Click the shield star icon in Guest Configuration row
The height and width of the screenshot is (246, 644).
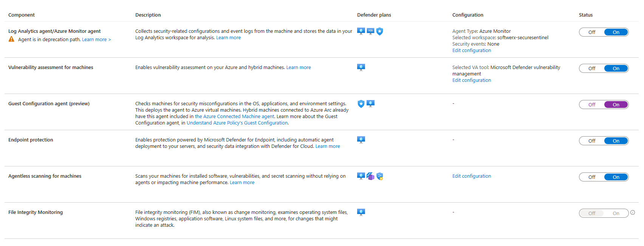tap(361, 104)
